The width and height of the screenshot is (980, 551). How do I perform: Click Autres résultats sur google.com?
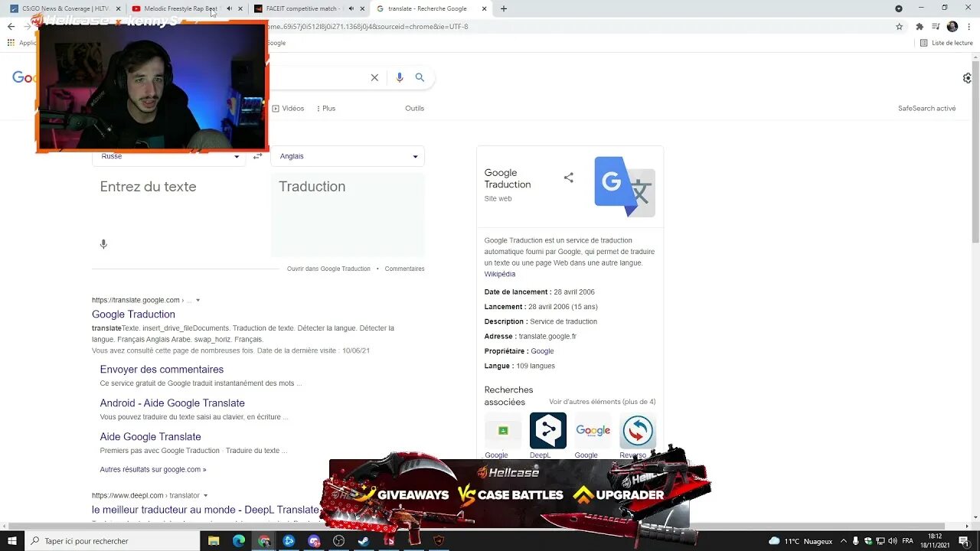click(x=153, y=469)
